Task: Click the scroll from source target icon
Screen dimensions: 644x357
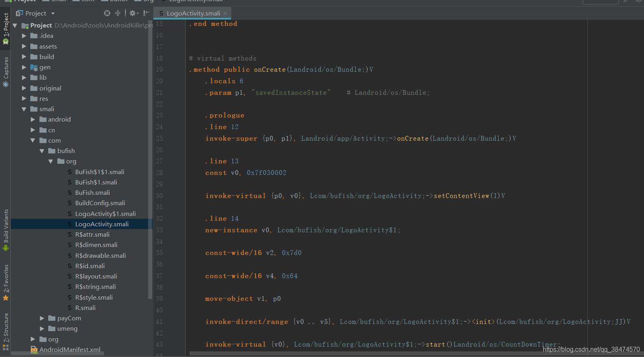Action: [107, 13]
